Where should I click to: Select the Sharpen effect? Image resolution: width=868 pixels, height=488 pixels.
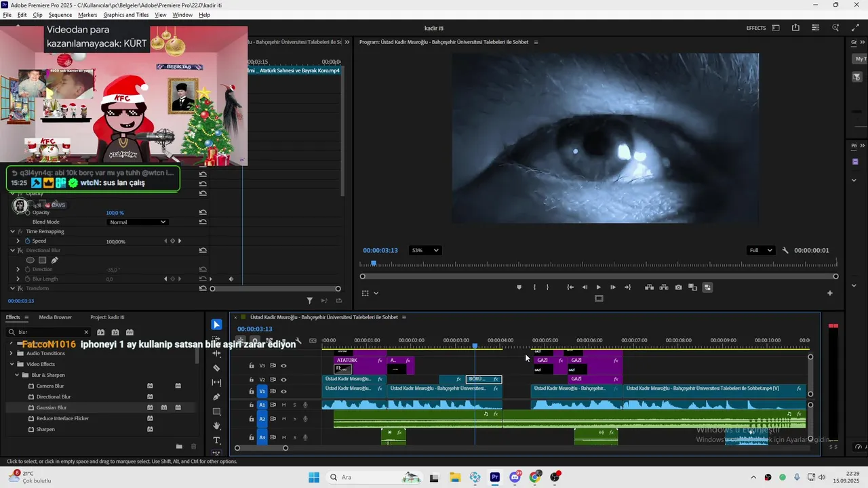[45, 429]
